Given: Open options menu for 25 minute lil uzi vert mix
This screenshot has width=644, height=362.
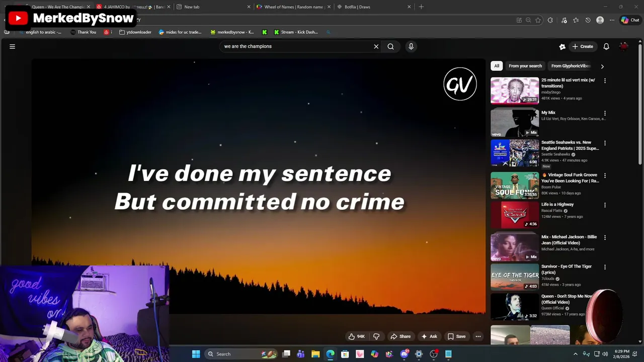Looking at the screenshot, I should (605, 80).
